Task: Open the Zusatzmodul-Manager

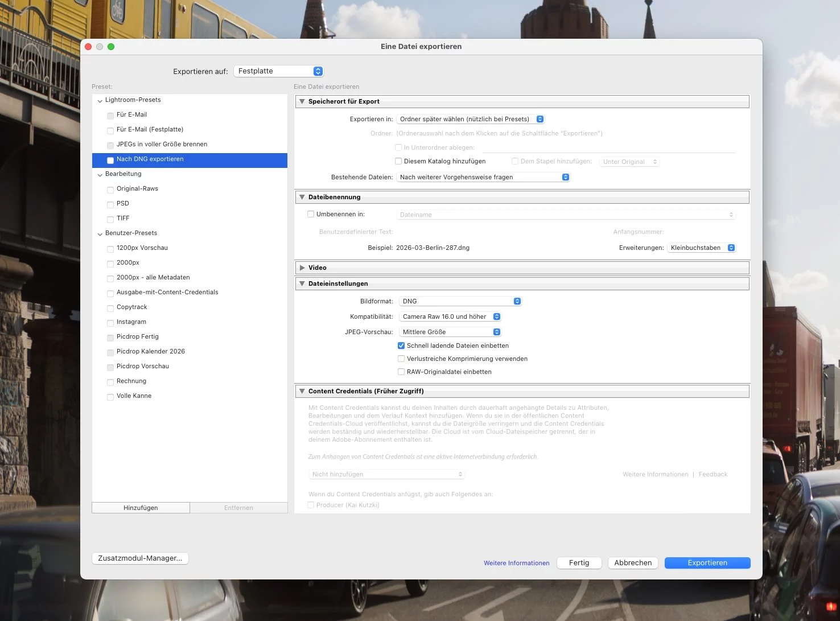Action: click(x=140, y=558)
